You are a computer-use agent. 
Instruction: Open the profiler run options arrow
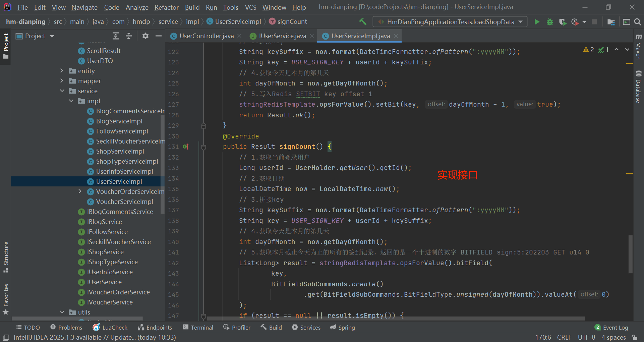[584, 22]
